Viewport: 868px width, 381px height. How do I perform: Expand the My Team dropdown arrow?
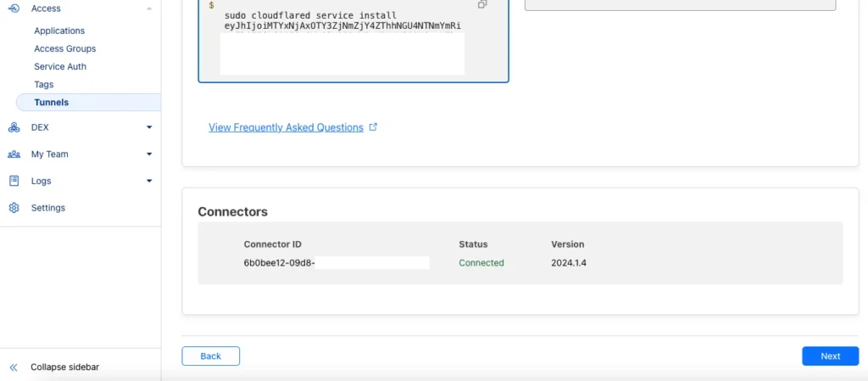click(x=149, y=154)
